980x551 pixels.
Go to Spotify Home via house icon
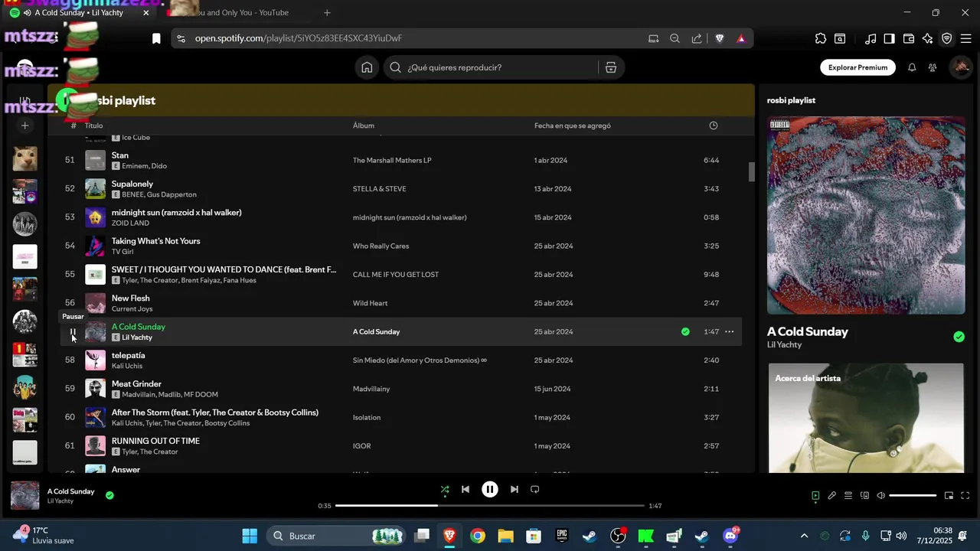[367, 67]
